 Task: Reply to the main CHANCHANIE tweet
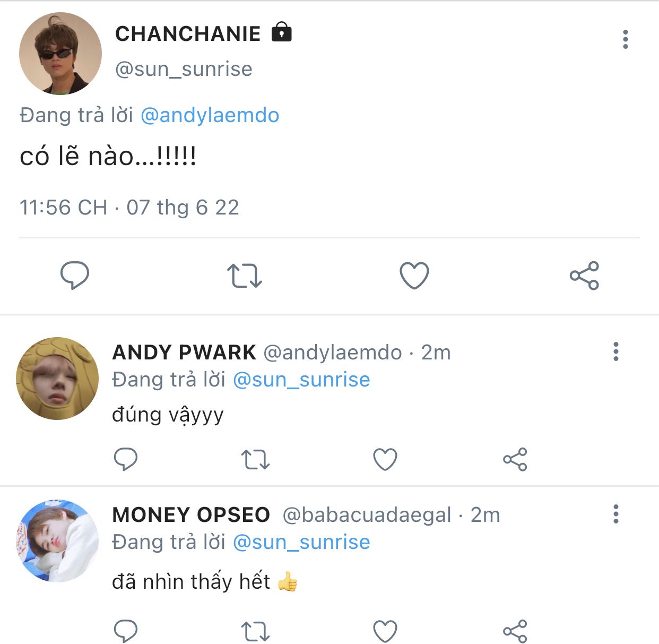(x=74, y=276)
